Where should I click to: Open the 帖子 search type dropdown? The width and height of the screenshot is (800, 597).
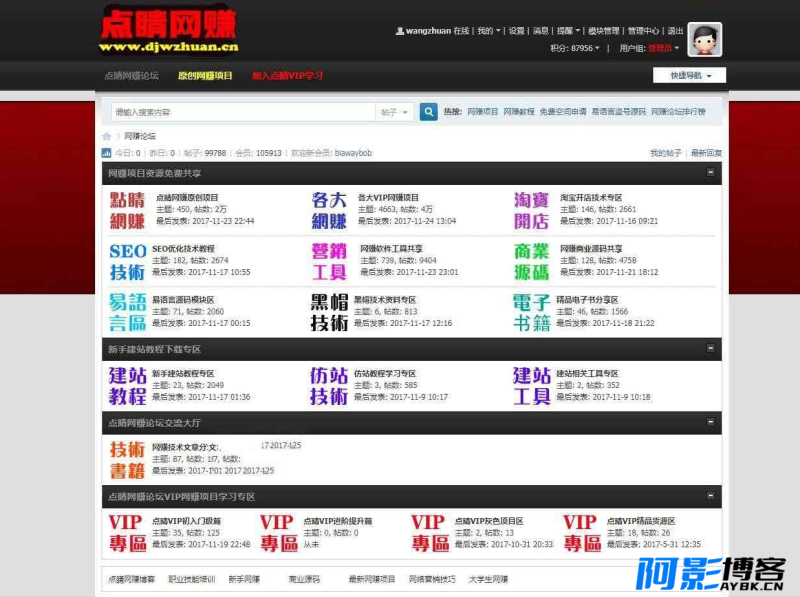click(394, 112)
